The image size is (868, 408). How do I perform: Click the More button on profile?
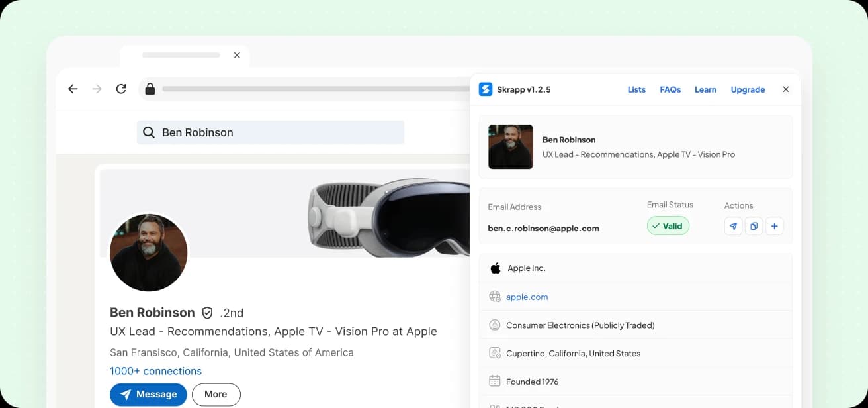216,394
